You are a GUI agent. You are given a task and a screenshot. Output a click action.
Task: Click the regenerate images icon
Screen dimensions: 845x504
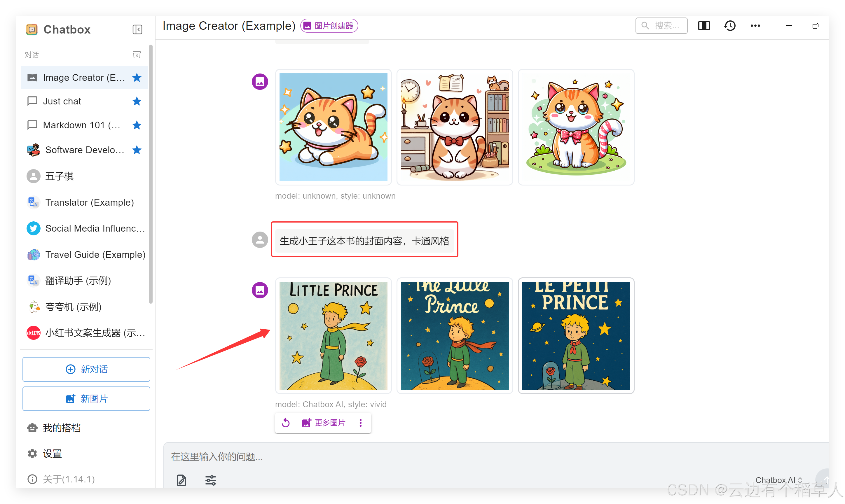(286, 423)
